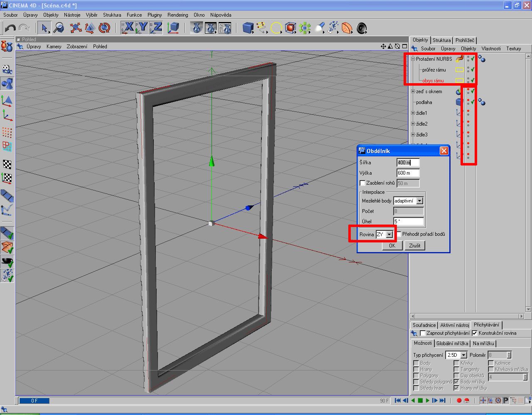This screenshot has width=532, height=415.
Task: Toggle green checkmark of zeď s oknem
Action: pos(473,91)
